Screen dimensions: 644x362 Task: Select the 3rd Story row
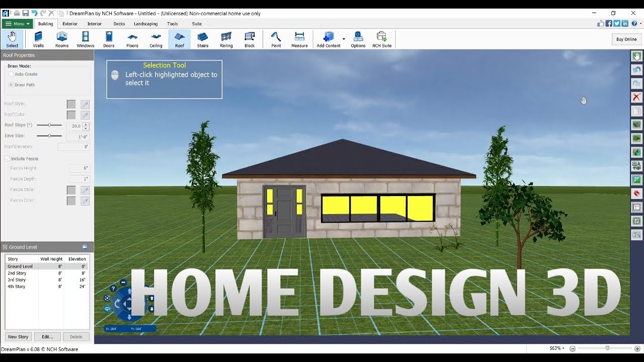point(47,280)
